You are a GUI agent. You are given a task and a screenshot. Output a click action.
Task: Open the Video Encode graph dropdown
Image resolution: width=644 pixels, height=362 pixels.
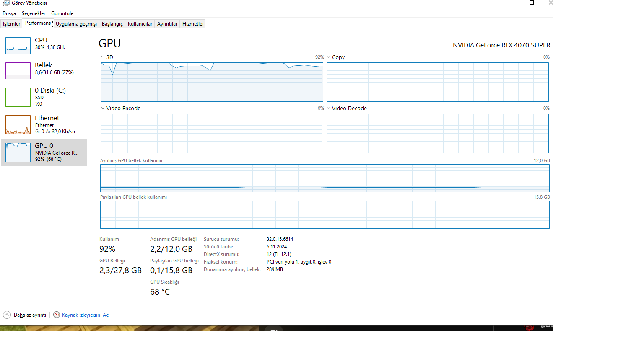[x=103, y=108]
